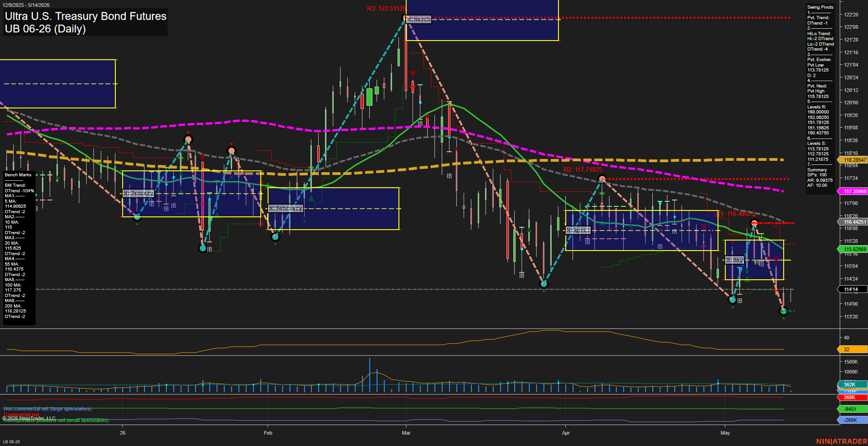Open the UB 06-26 chart tab

[x=11, y=441]
